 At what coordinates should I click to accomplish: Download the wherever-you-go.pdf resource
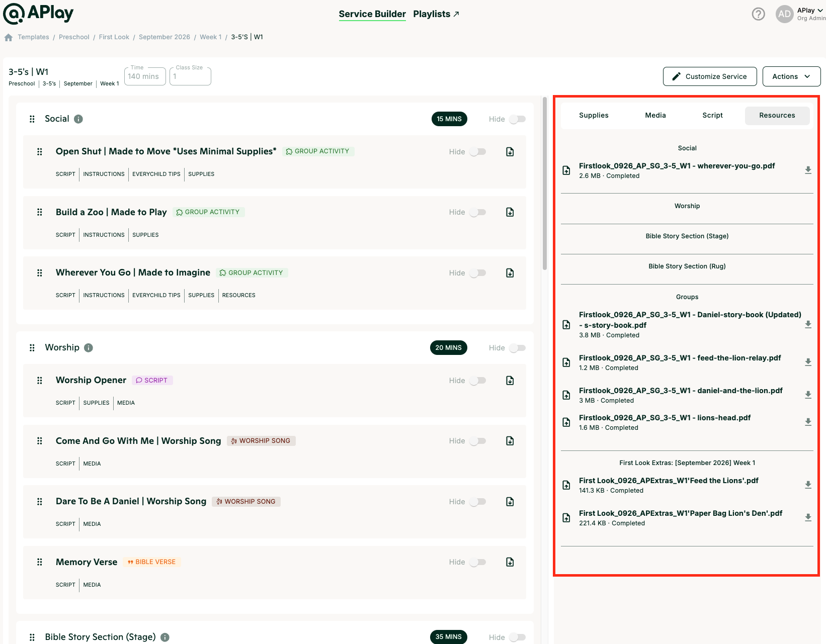[x=808, y=170]
